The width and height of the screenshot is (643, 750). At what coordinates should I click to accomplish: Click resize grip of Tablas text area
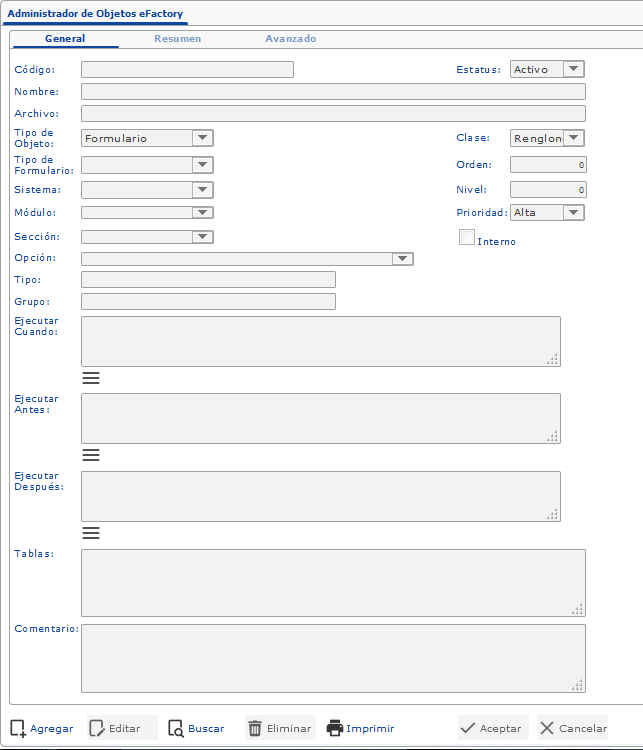[x=577, y=609]
